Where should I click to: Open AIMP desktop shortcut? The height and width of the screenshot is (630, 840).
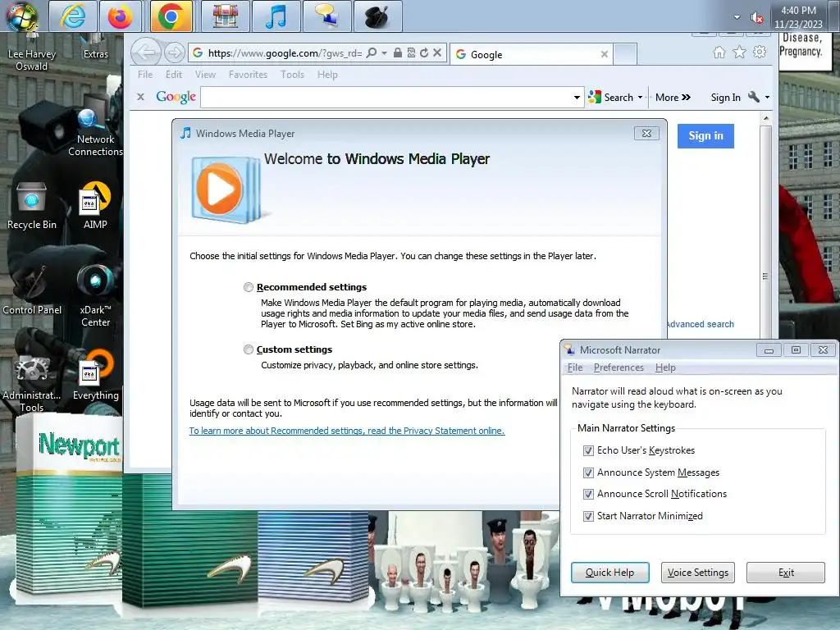(x=95, y=206)
